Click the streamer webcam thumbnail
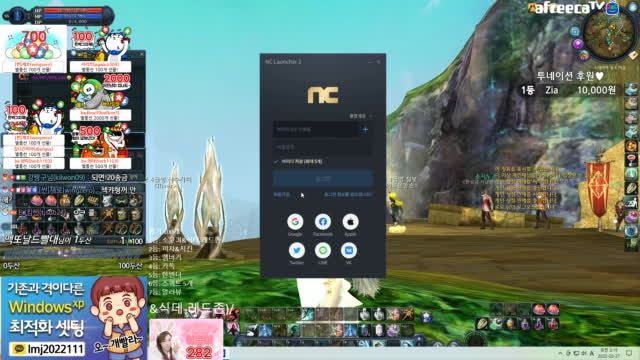Viewport: 640px width, 360px height. click(x=186, y=339)
